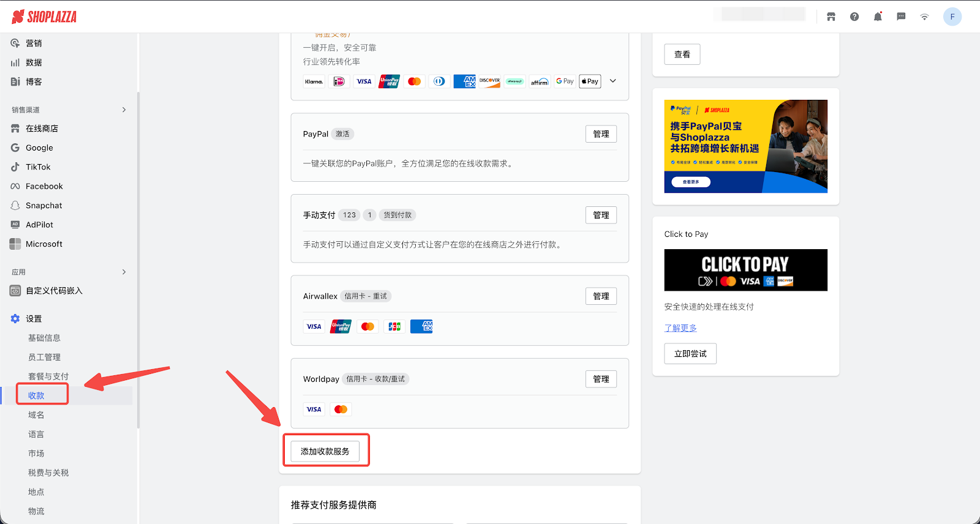Open 语言 settings page

click(x=36, y=434)
